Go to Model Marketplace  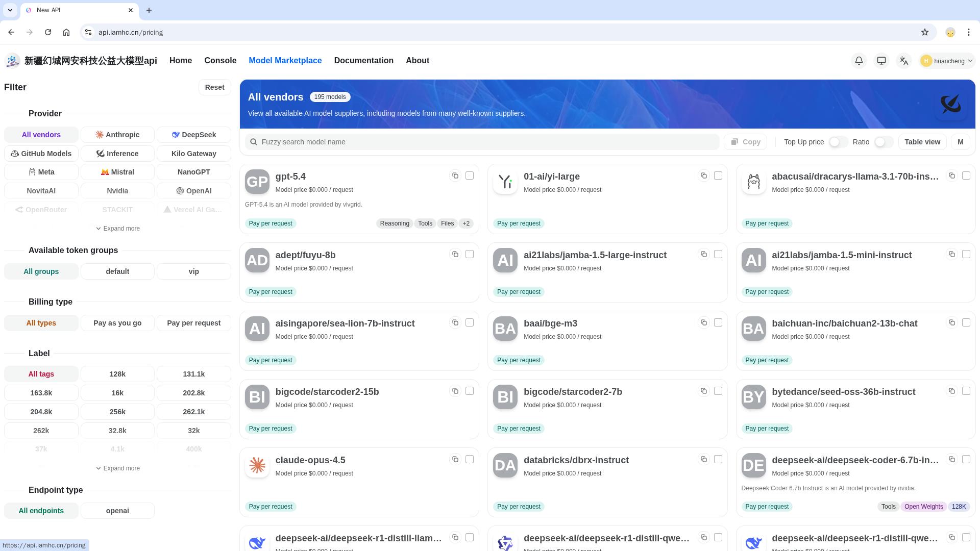point(285,61)
